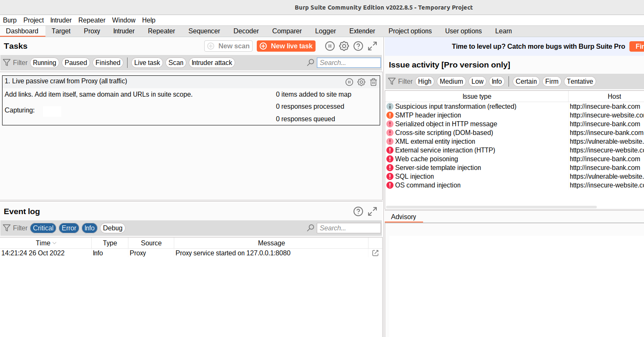644x337 pixels.
Task: Disable the Critical event log filter
Action: [43, 228]
